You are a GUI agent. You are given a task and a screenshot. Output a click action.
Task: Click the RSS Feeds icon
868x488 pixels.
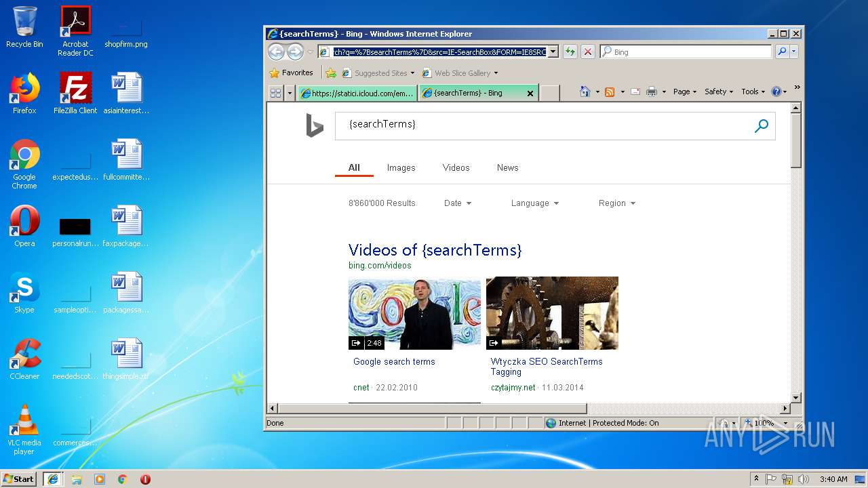610,91
